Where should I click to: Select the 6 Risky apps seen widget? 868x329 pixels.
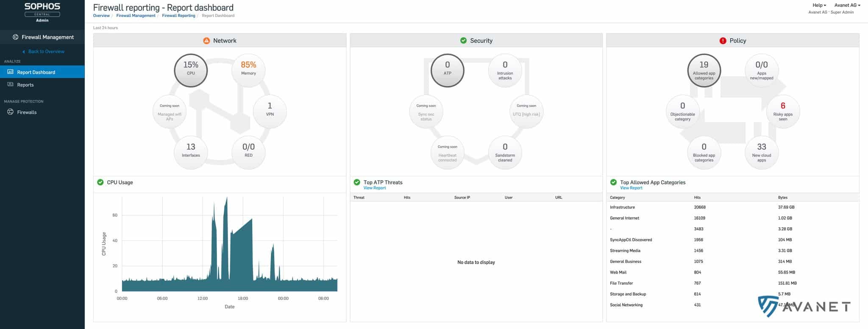coord(782,112)
